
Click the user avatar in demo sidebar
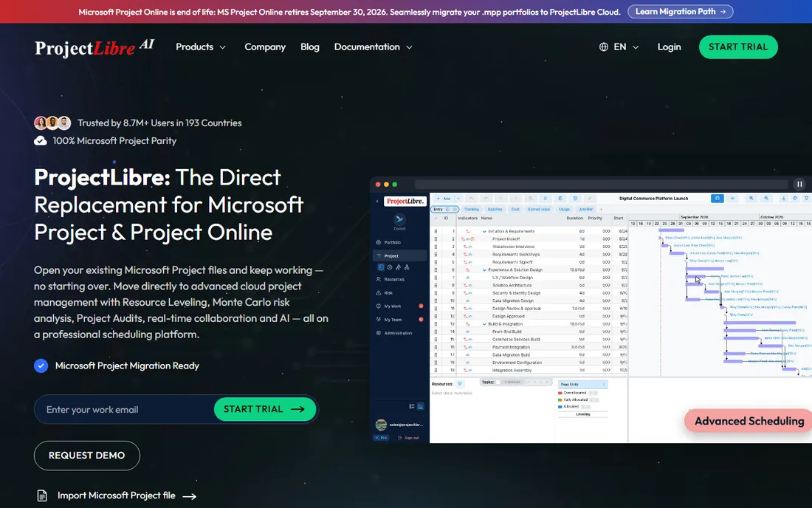[381, 425]
